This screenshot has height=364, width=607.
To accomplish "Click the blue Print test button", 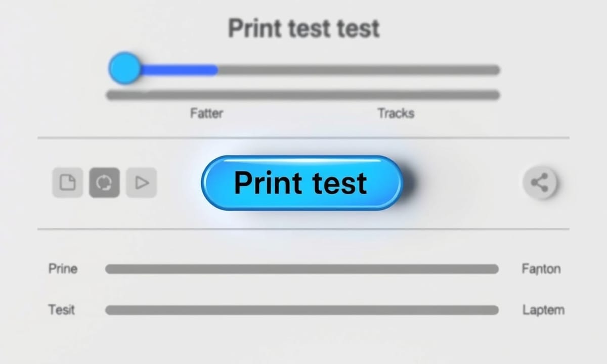I will 301,183.
